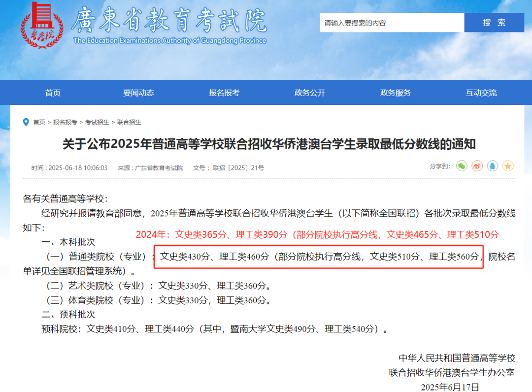Click the 中华人民共和国普通高等学校 signature line
This screenshot has width=532, height=392.
click(457, 358)
